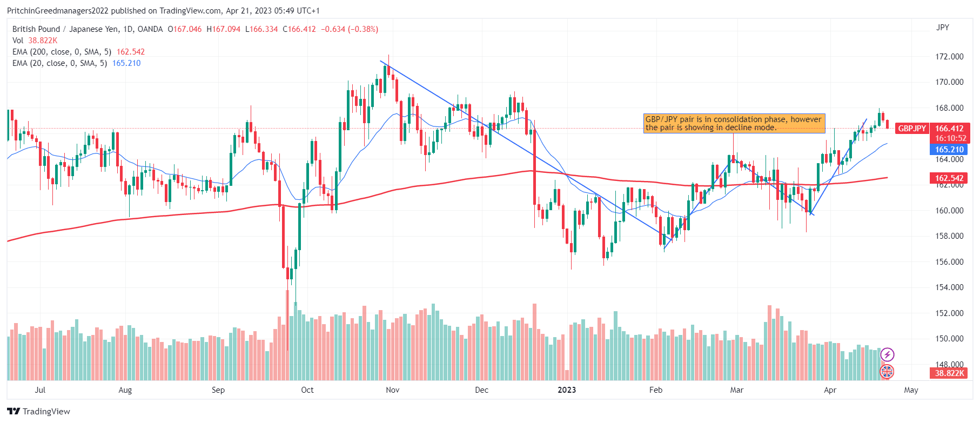This screenshot has width=980, height=423.
Task: Click the EMA 20 indicator legend
Action: point(76,63)
